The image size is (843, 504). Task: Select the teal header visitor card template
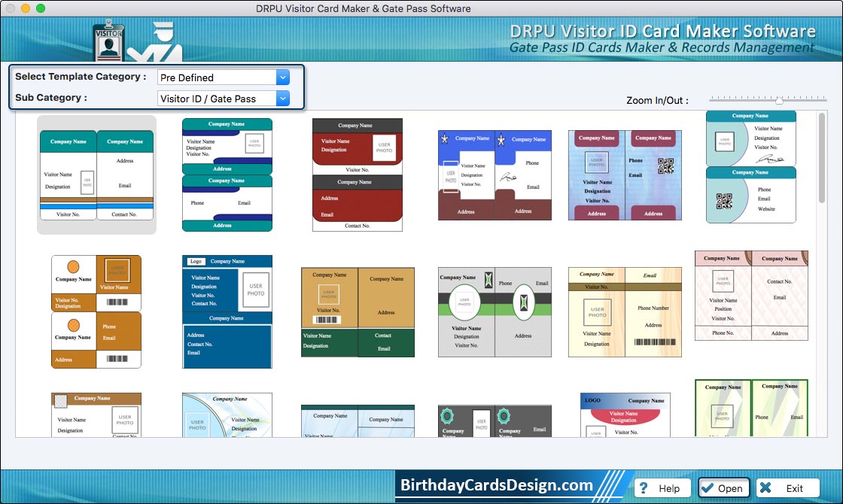point(96,175)
